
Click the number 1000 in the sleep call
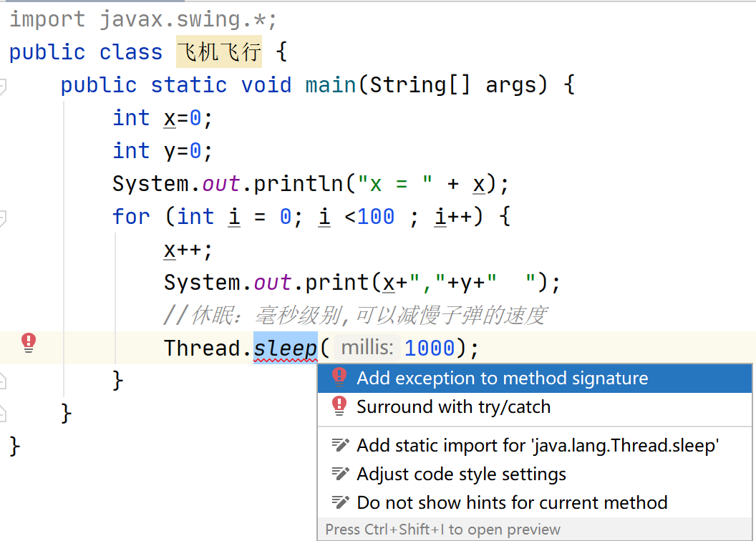430,349
